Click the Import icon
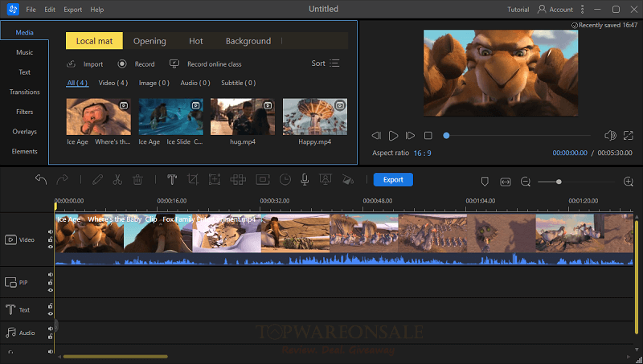643x364 pixels. click(x=71, y=64)
